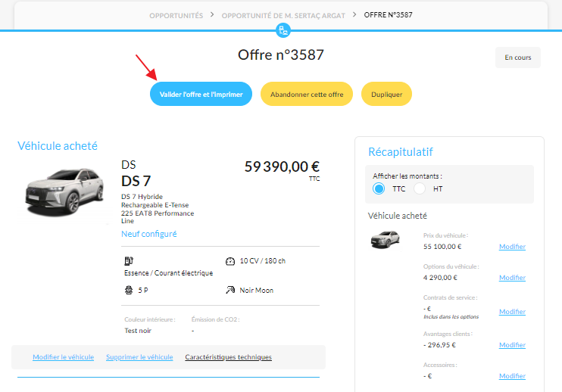Open Caractéristiques techniques link
The width and height of the screenshot is (562, 392).
tap(228, 357)
